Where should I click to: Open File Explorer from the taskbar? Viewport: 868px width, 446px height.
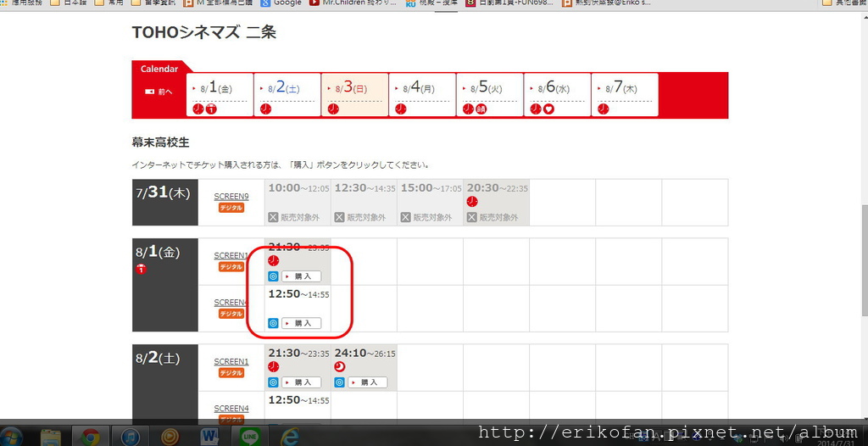click(51, 437)
